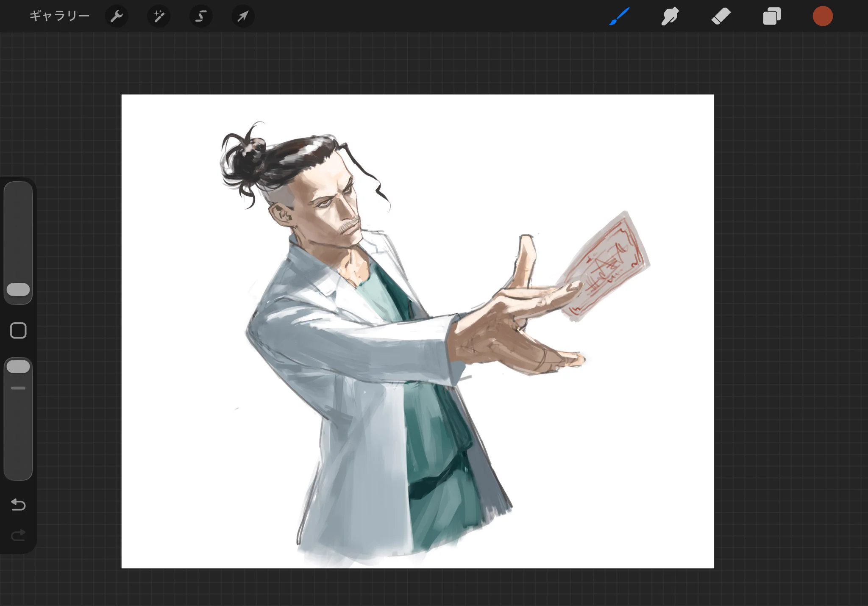
Task: Redo the last undone action
Action: click(18, 535)
